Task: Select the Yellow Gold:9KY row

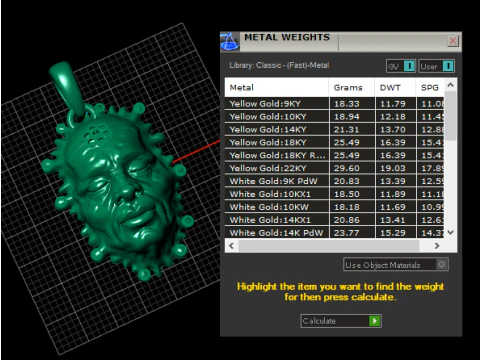Action: [x=334, y=104]
